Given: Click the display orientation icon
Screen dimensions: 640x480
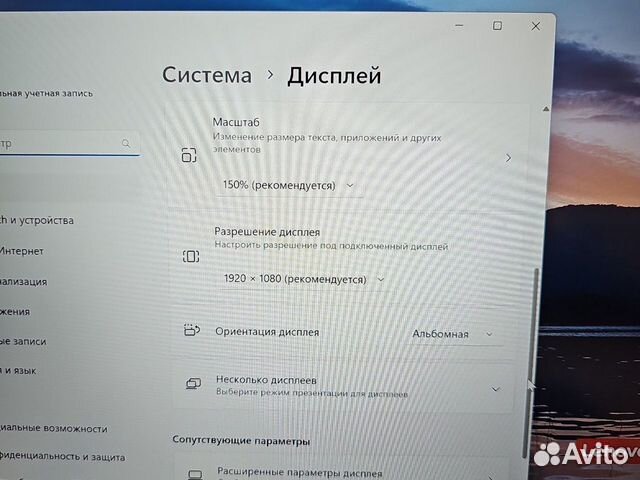Looking at the screenshot, I should pos(192,330).
